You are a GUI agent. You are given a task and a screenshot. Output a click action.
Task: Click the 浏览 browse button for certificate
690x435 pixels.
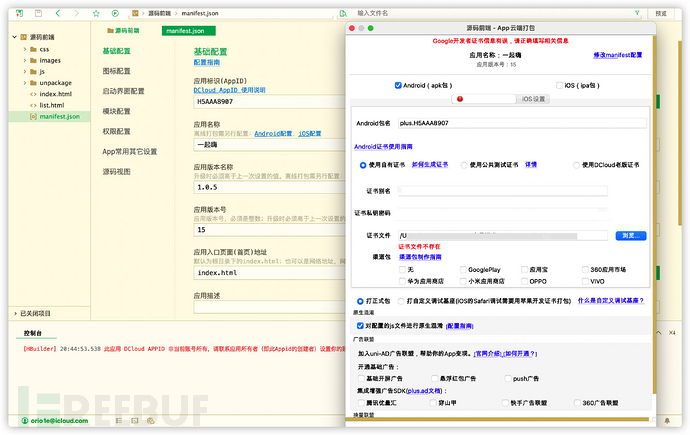click(631, 236)
